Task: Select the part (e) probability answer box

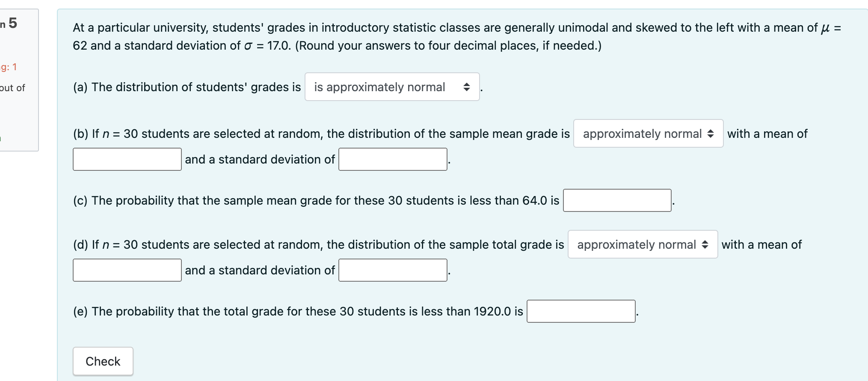Action: 581,311
